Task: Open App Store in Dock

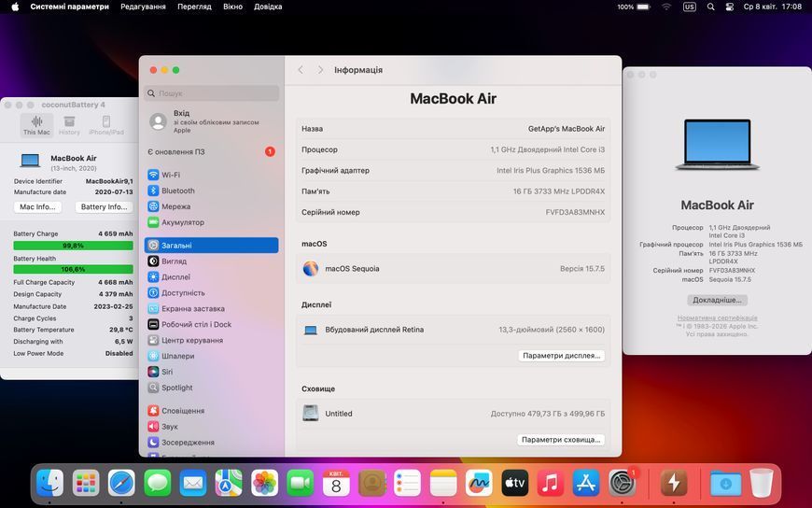Action: click(586, 483)
